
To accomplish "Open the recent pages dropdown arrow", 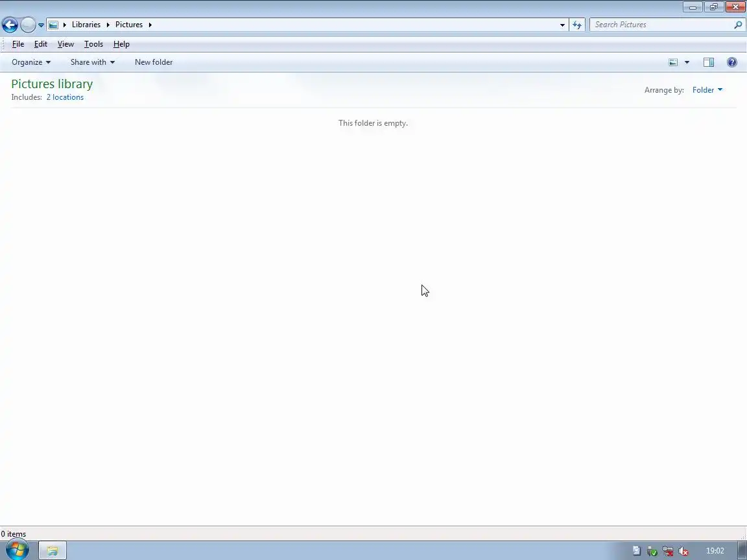I will tap(41, 25).
